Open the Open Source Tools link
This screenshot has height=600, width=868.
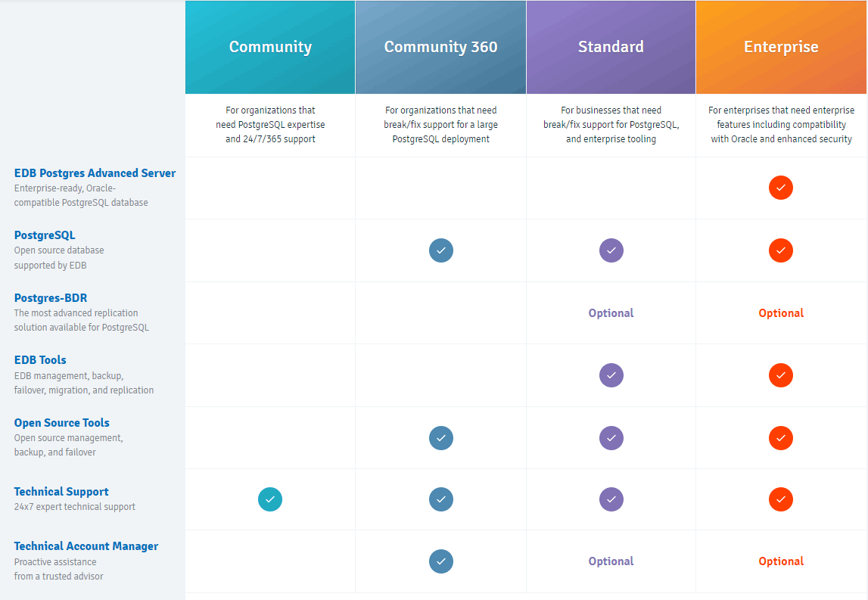coord(61,423)
